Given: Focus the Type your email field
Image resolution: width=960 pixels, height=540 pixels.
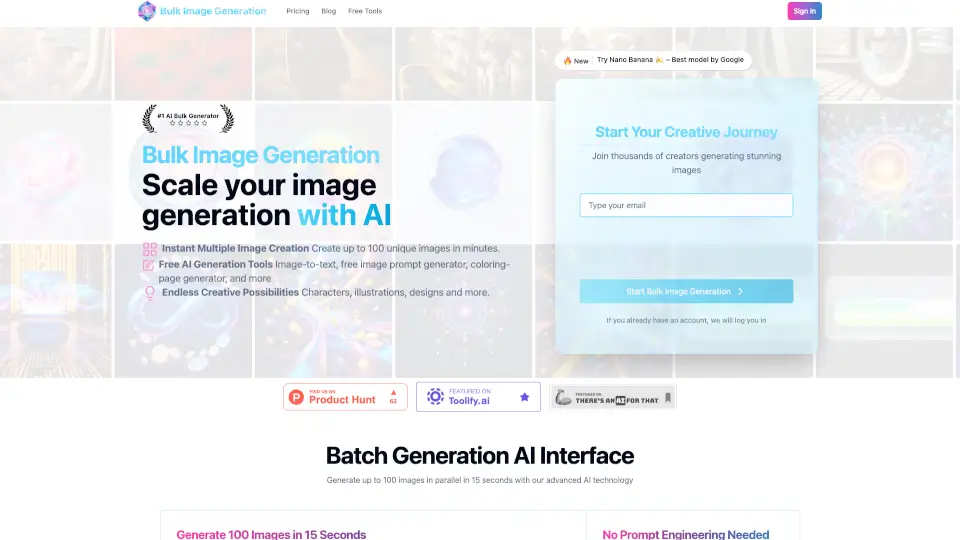Looking at the screenshot, I should tap(686, 205).
